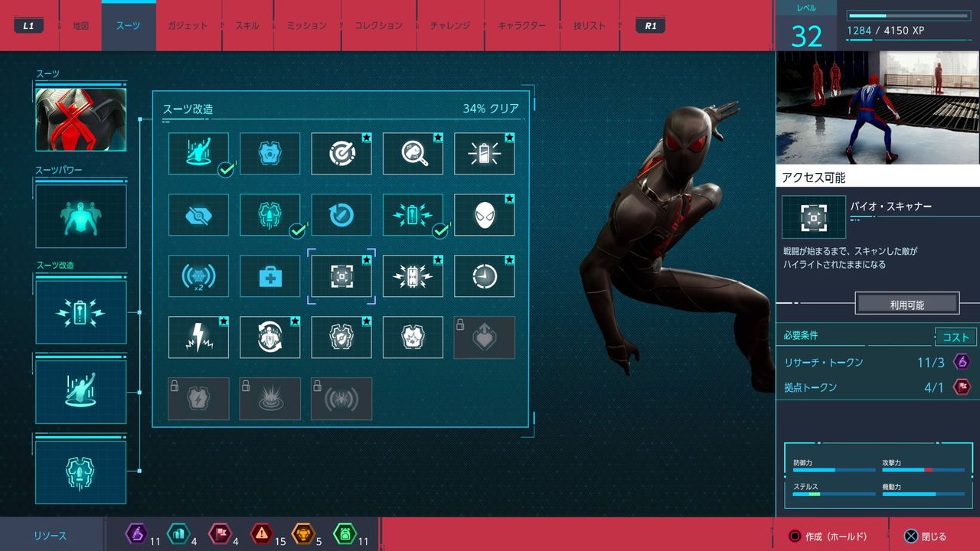
Task: Open the キャラクター tab
Action: tap(522, 25)
